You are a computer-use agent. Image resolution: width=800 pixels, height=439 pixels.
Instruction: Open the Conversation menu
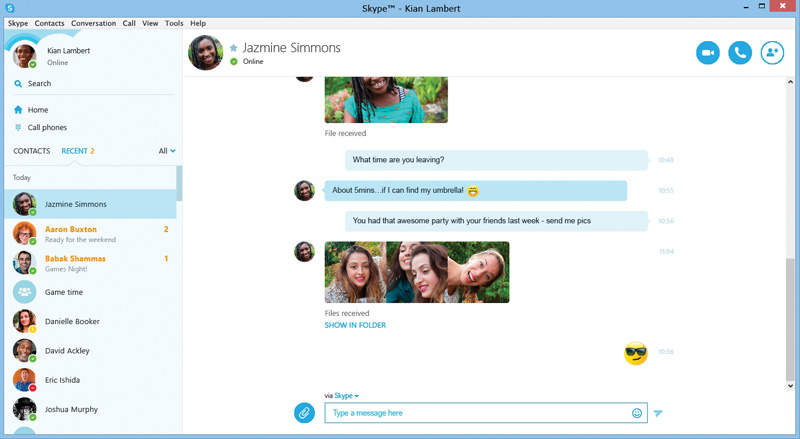[x=93, y=23]
